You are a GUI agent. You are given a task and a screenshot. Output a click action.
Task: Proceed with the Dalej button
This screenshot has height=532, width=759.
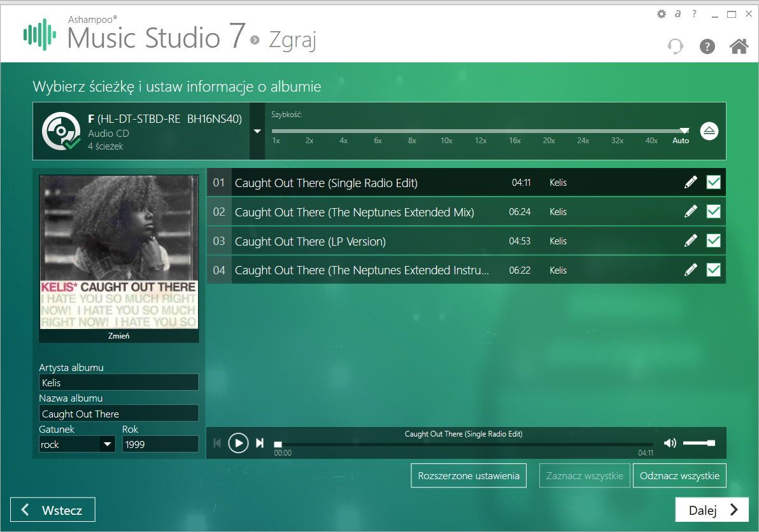coord(712,510)
